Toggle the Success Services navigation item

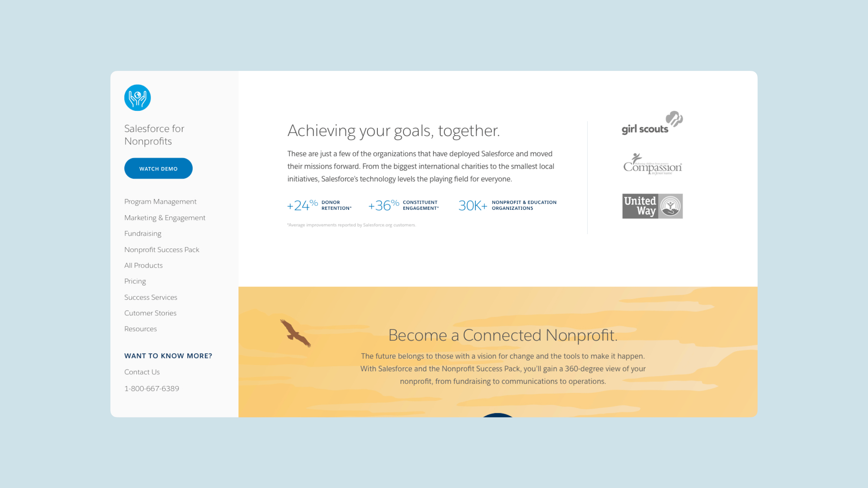(151, 296)
